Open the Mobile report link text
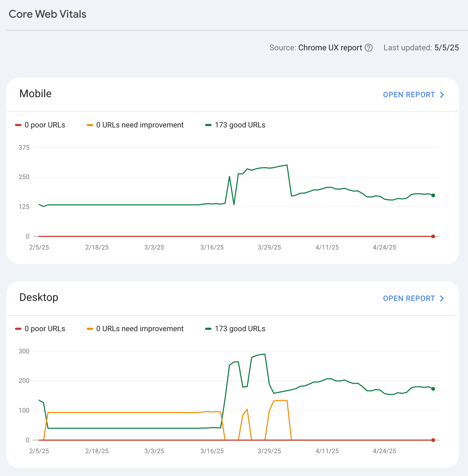Screen dimensions: 468x476 [409, 95]
